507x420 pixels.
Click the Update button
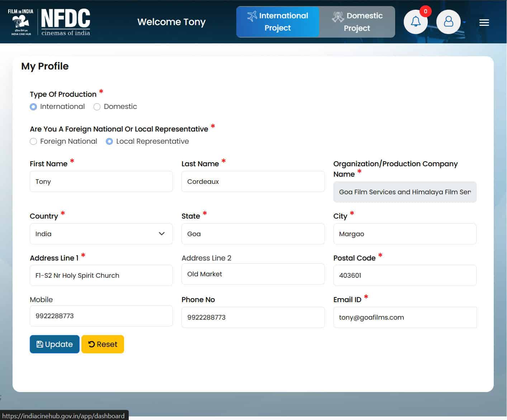click(55, 344)
